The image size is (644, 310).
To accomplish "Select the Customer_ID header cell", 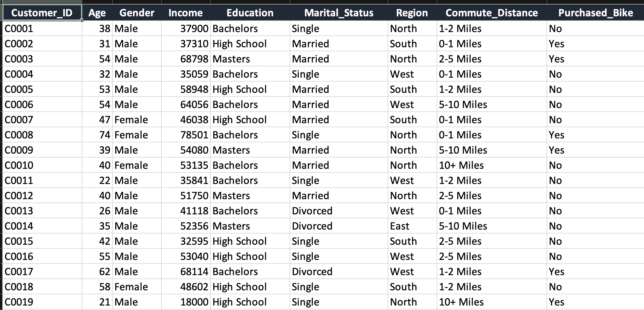I will (x=42, y=13).
